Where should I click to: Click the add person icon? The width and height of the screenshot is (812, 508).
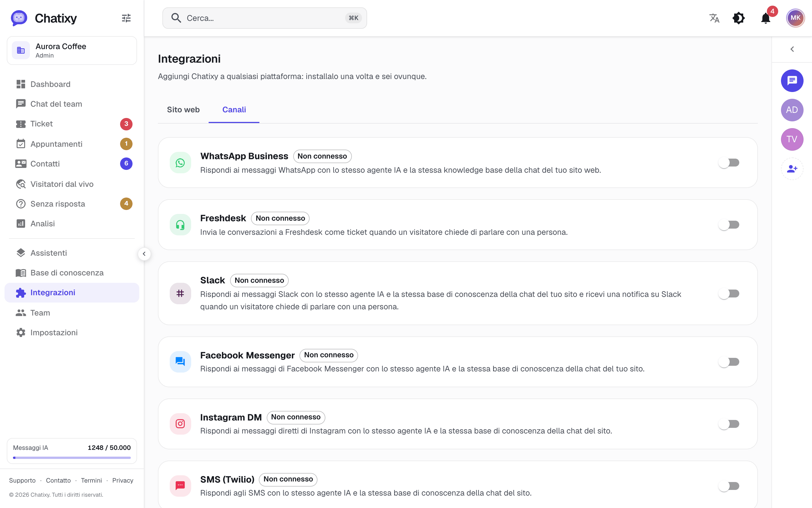tap(792, 169)
